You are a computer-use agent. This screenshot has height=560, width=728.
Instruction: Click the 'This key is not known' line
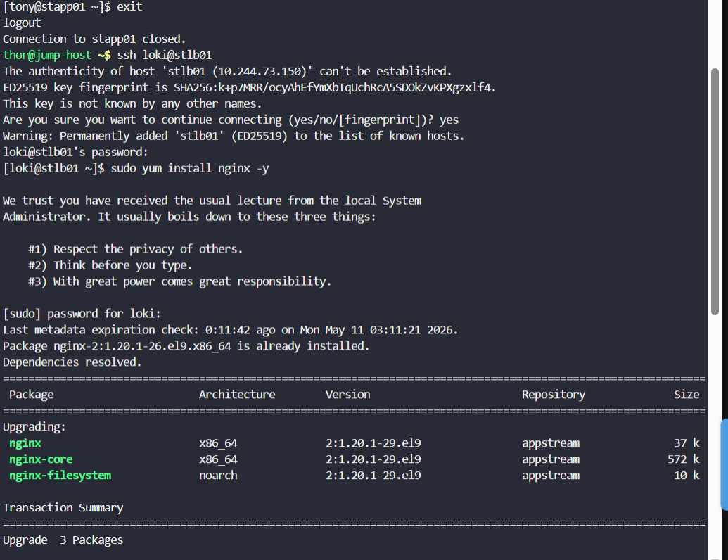point(132,103)
